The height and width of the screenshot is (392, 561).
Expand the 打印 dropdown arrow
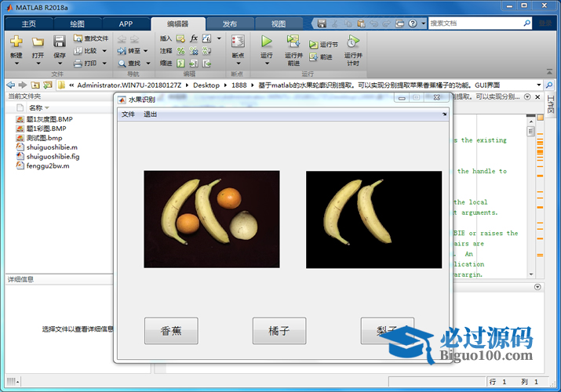pyautogui.click(x=104, y=64)
